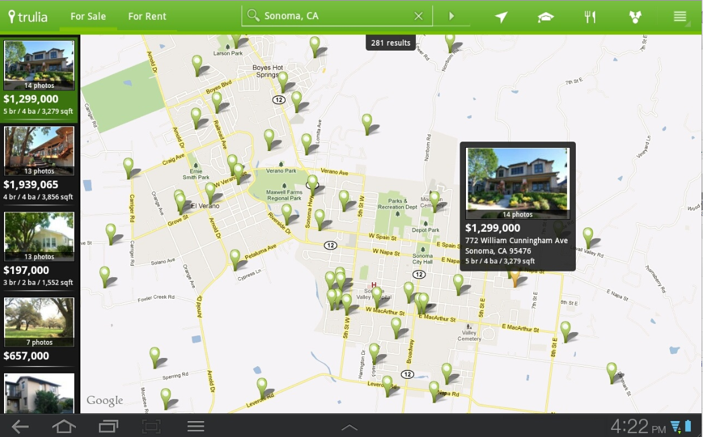Expand search options arrow next to search

(x=451, y=16)
